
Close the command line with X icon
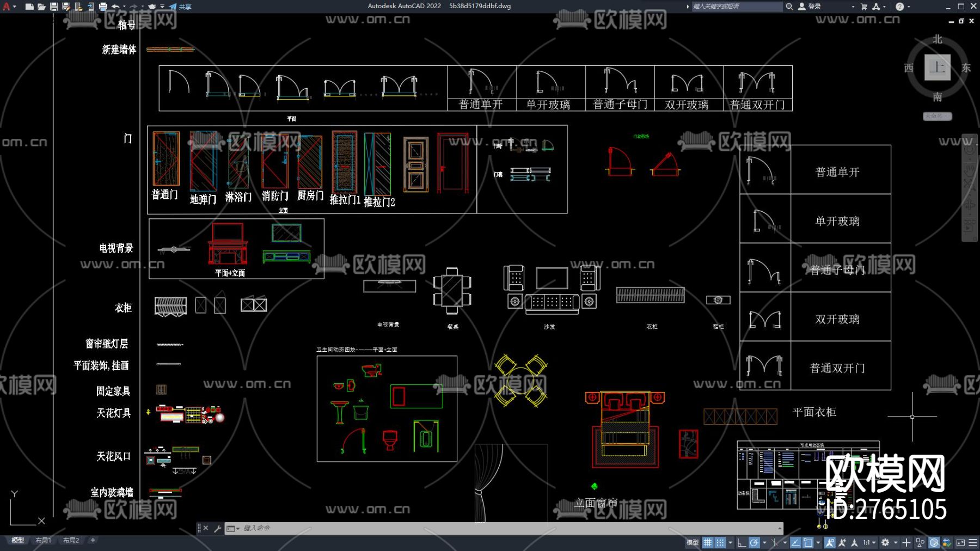click(206, 528)
